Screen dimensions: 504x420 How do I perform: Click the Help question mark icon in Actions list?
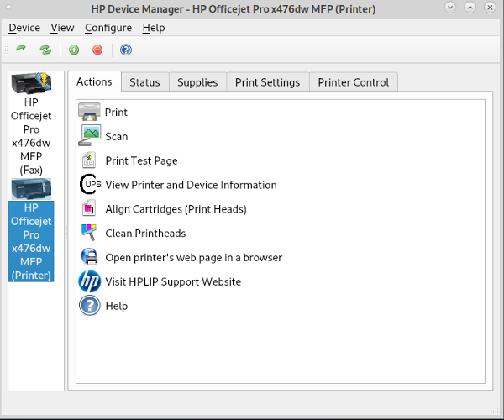coord(90,305)
